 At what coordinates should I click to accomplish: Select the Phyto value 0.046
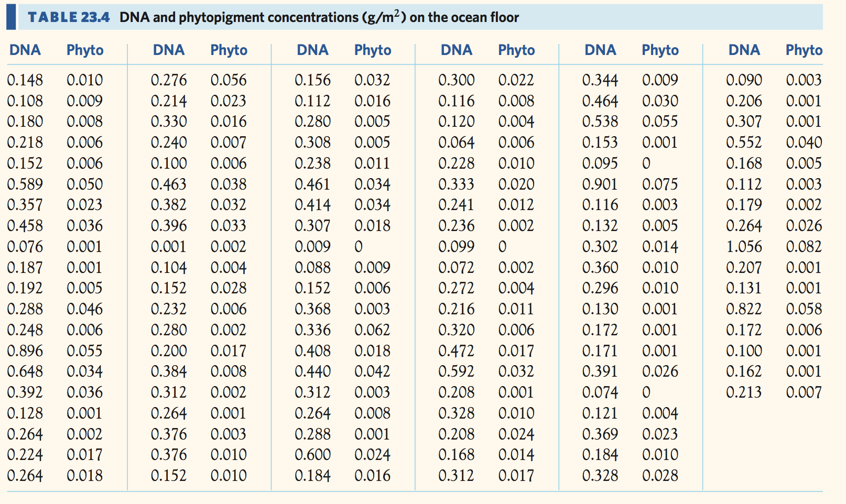tap(84, 309)
